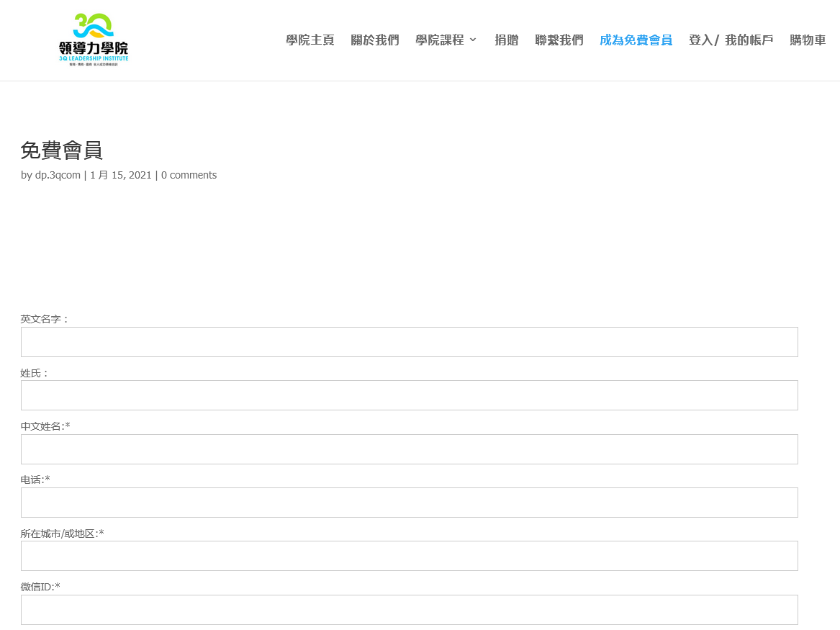Navigate to 聯繫我們

(559, 40)
